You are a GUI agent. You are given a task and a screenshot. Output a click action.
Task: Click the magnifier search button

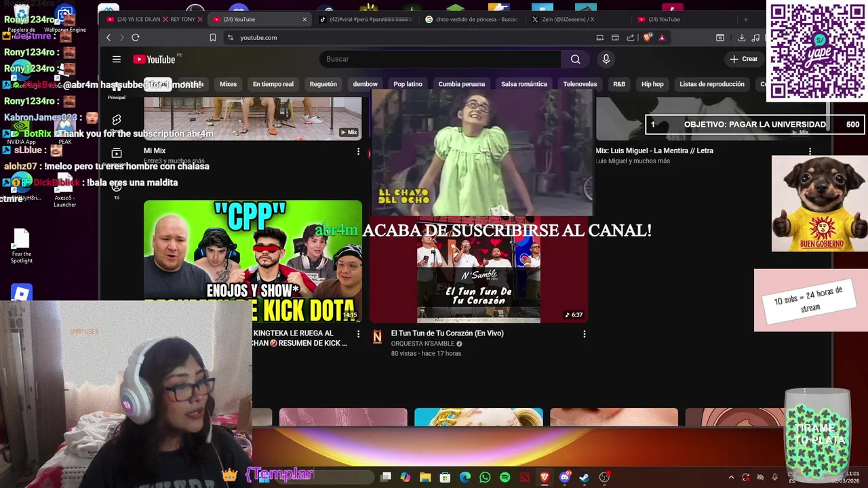[x=575, y=59]
